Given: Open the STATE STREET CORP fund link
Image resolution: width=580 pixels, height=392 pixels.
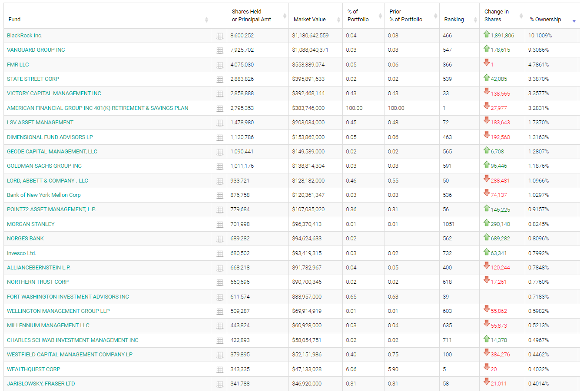Looking at the screenshot, I should coord(33,79).
